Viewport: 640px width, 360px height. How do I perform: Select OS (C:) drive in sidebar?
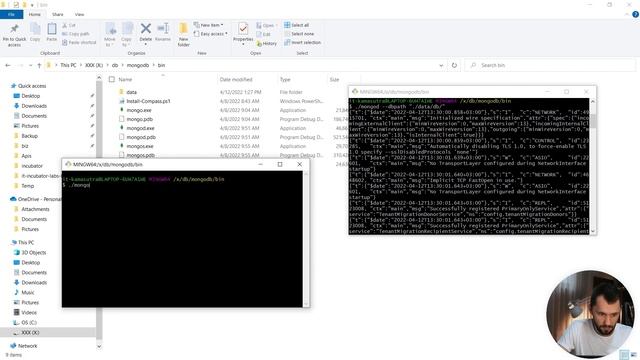click(29, 322)
